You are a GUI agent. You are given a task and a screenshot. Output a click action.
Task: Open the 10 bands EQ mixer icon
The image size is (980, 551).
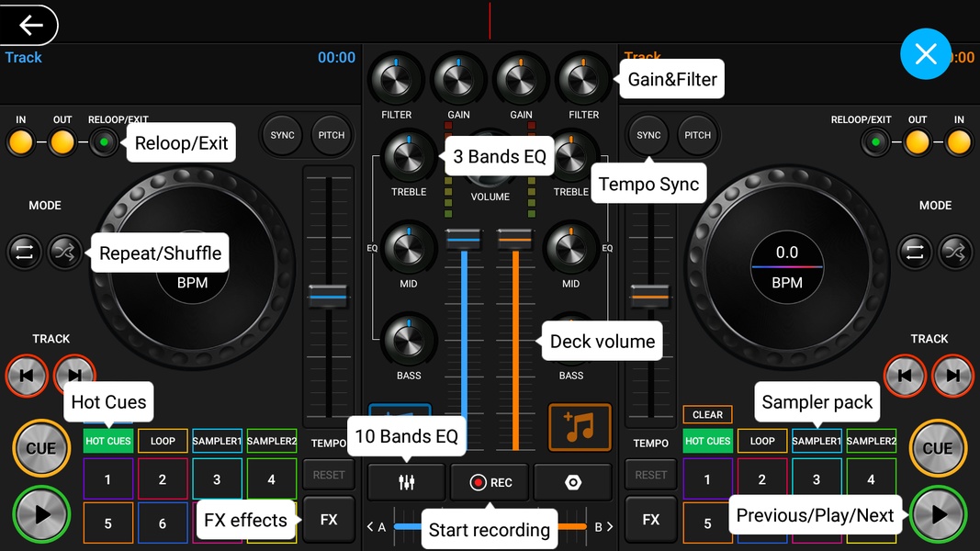tap(407, 482)
